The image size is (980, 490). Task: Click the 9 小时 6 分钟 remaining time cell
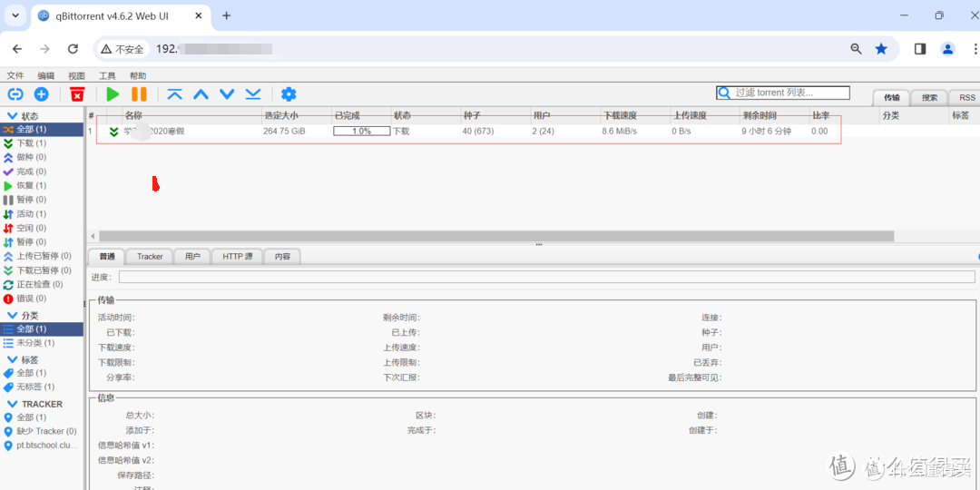pos(766,132)
